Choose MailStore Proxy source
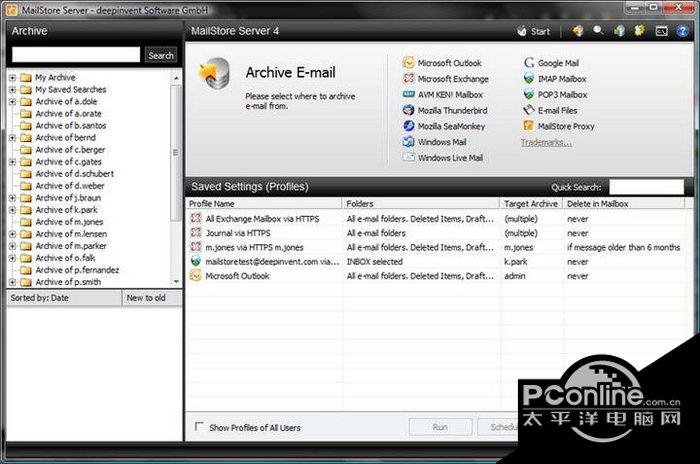The width and height of the screenshot is (700, 464). (x=558, y=126)
